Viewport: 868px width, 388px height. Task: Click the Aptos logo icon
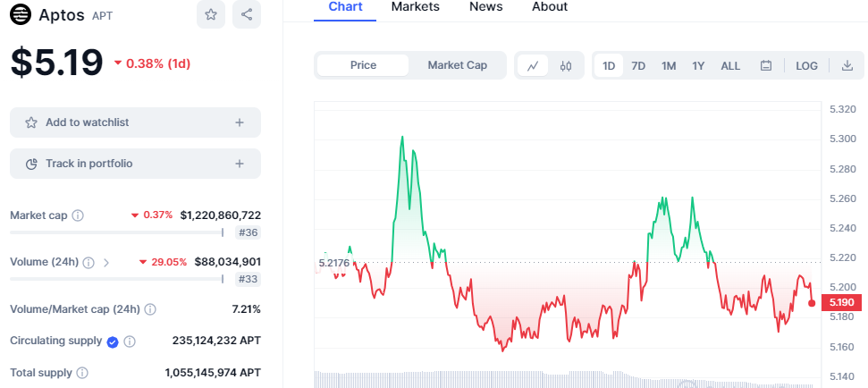(x=21, y=15)
